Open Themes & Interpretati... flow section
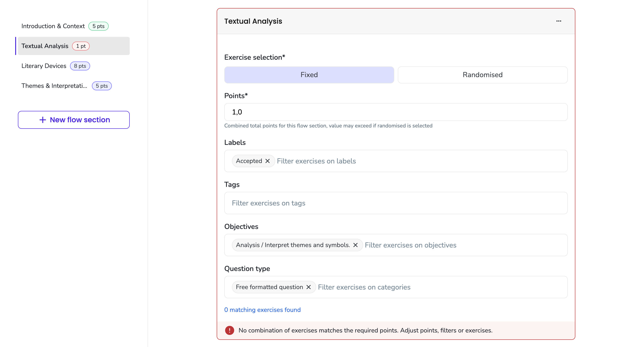The height and width of the screenshot is (347, 644). [74, 86]
